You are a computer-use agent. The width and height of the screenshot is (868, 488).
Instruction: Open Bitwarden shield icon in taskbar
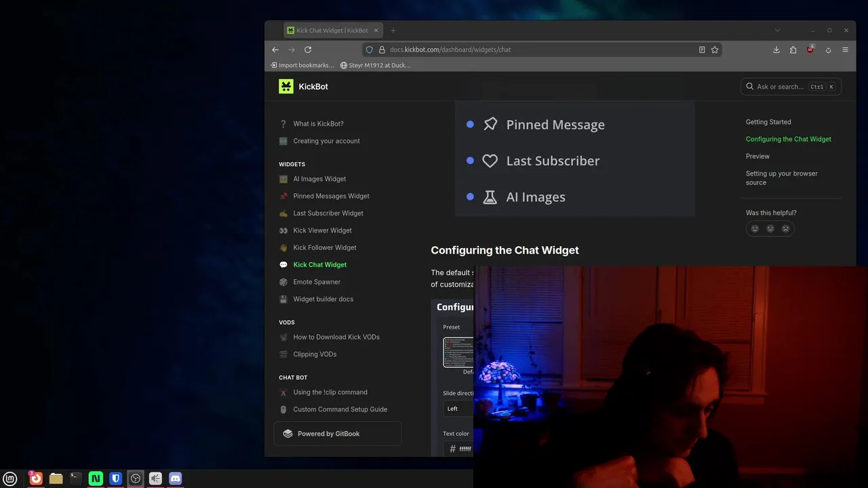116,479
